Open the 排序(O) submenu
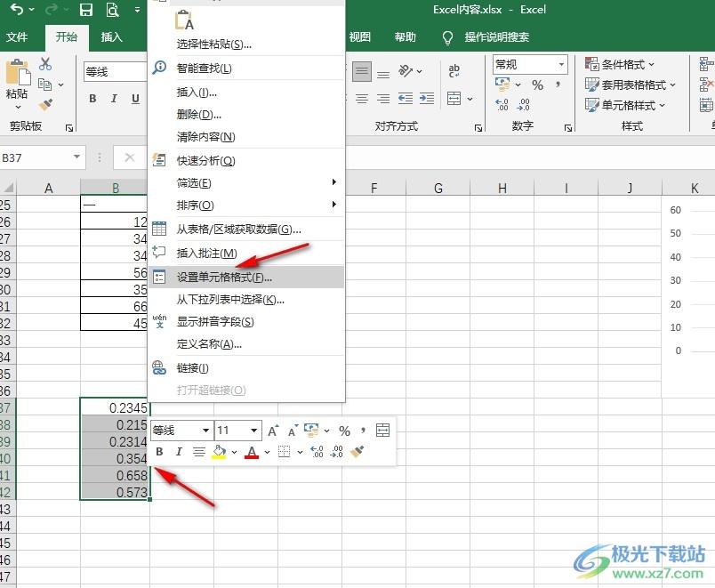Image resolution: width=715 pixels, height=588 pixels. 246,205
